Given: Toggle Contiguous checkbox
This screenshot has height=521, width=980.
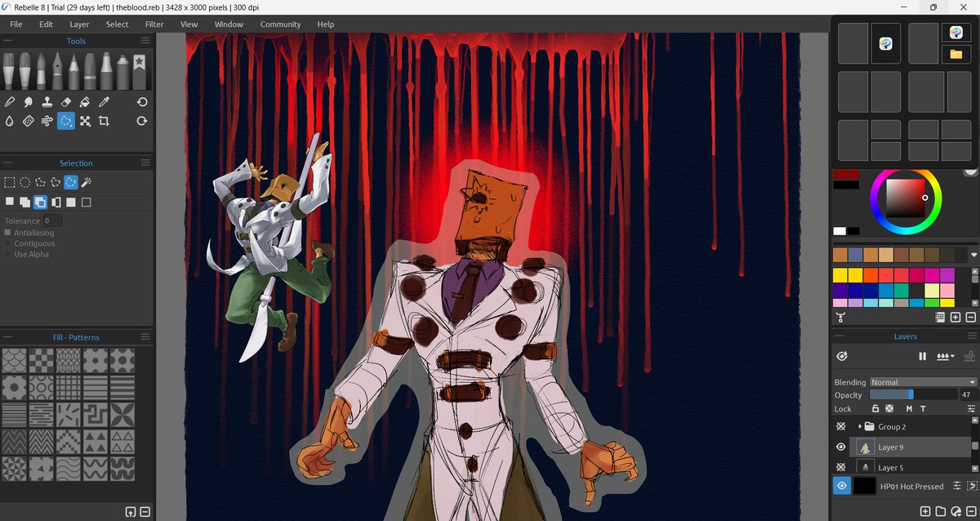Looking at the screenshot, I should pyautogui.click(x=8, y=243).
